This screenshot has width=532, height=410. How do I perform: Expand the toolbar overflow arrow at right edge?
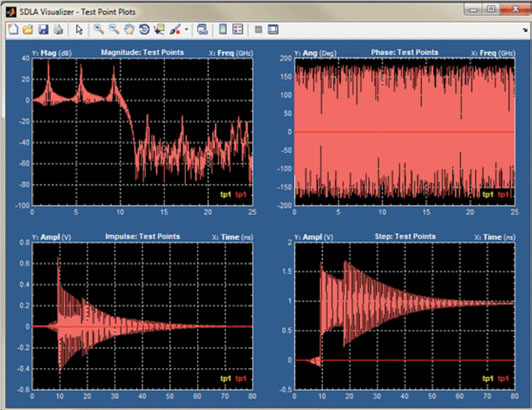click(525, 31)
